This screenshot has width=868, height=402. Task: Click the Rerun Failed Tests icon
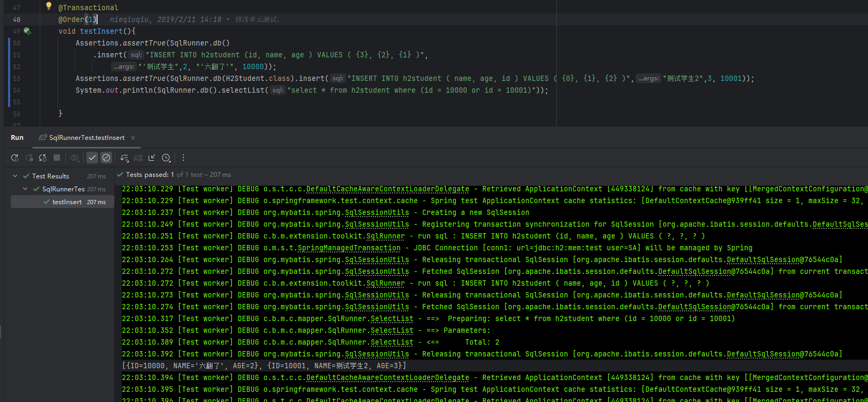pos(29,158)
